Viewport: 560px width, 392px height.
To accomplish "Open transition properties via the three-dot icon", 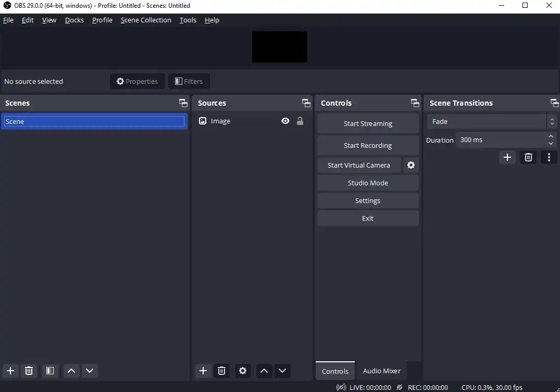I will pos(549,157).
